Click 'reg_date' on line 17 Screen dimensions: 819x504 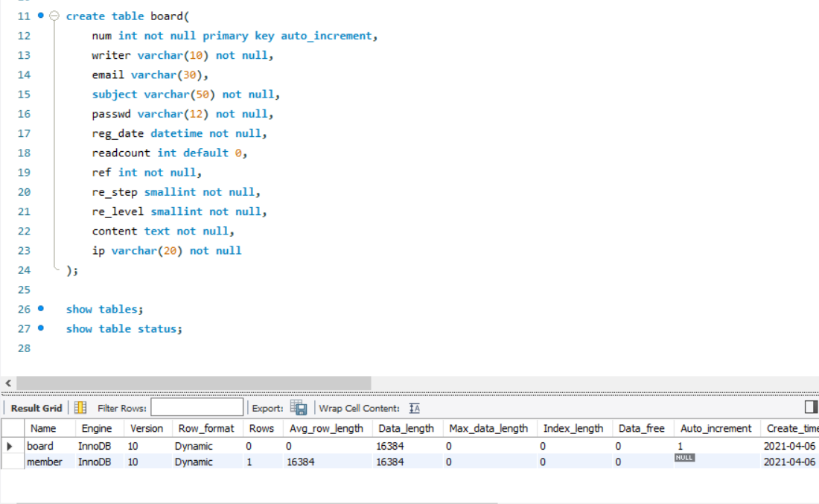[x=118, y=133]
